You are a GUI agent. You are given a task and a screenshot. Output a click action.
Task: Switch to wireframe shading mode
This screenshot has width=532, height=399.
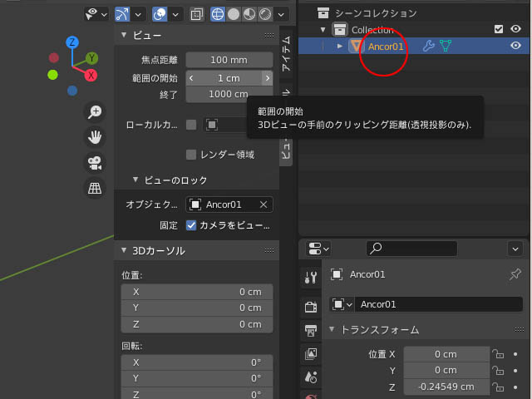pyautogui.click(x=218, y=14)
